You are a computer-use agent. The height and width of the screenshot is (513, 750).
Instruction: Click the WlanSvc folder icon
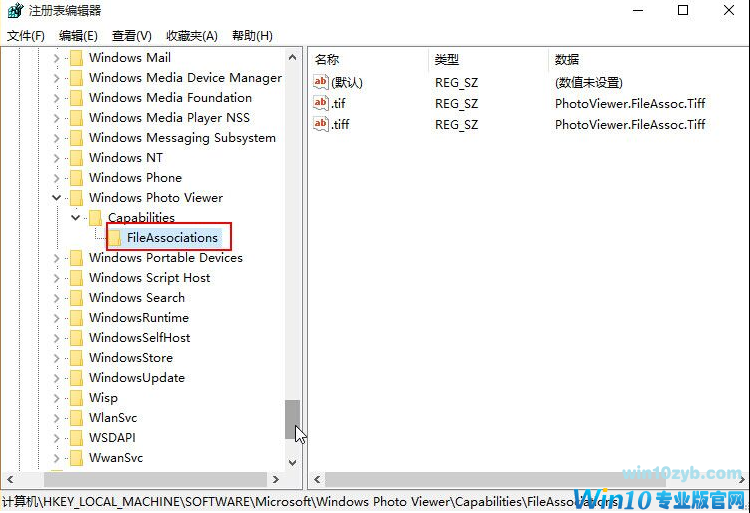pyautogui.click(x=77, y=418)
